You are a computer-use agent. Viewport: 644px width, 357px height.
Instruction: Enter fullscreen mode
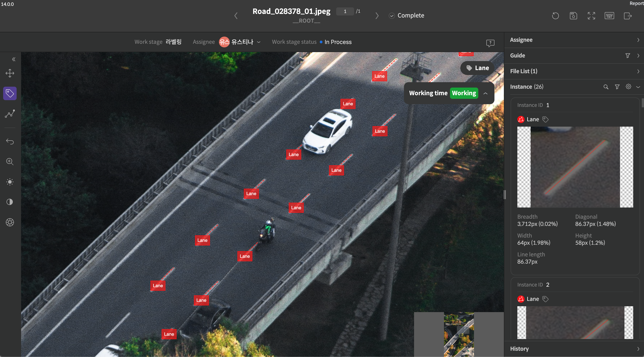591,16
